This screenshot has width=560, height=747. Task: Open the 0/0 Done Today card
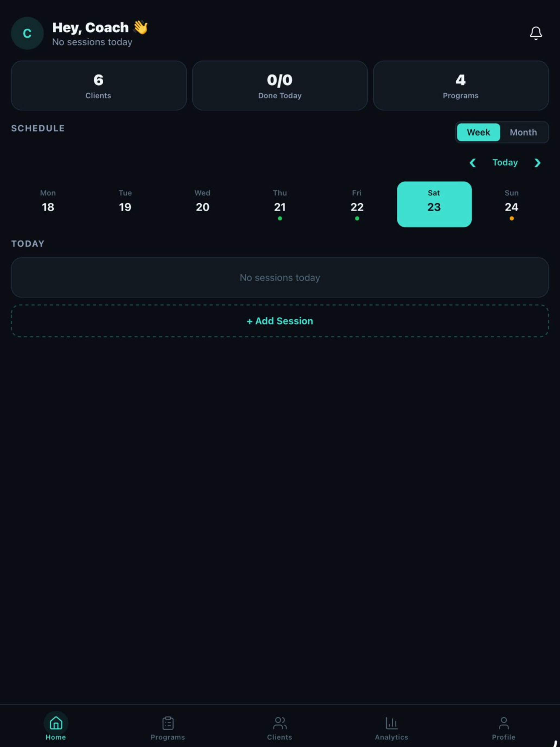[x=280, y=86]
